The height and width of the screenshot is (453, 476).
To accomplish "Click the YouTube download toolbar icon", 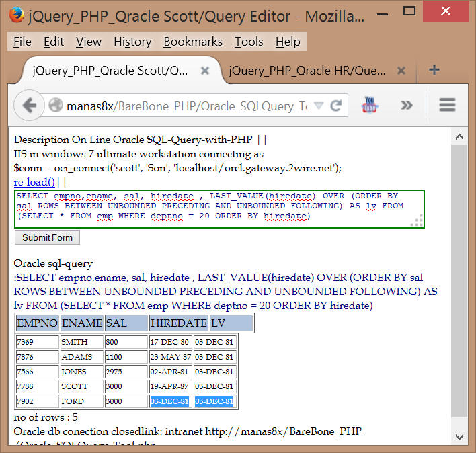I will pos(370,106).
